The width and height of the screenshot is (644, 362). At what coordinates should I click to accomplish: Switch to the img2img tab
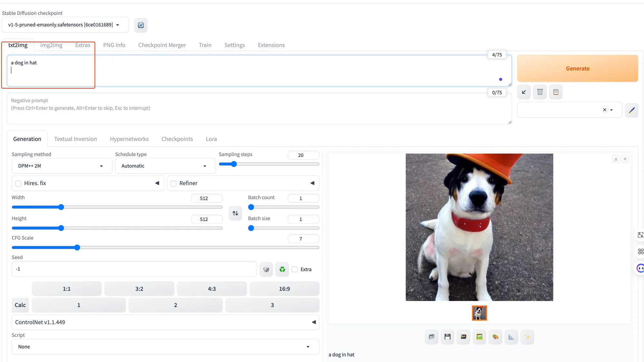coord(51,45)
